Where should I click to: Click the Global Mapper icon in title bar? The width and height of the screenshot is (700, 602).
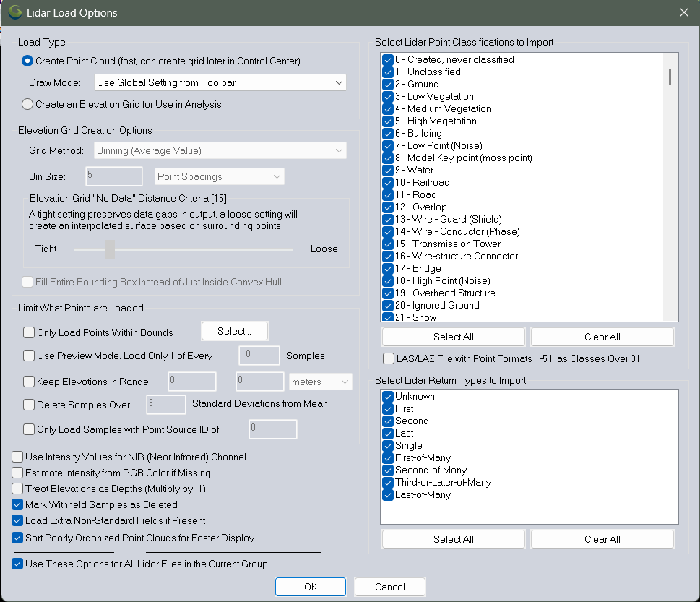14,13
